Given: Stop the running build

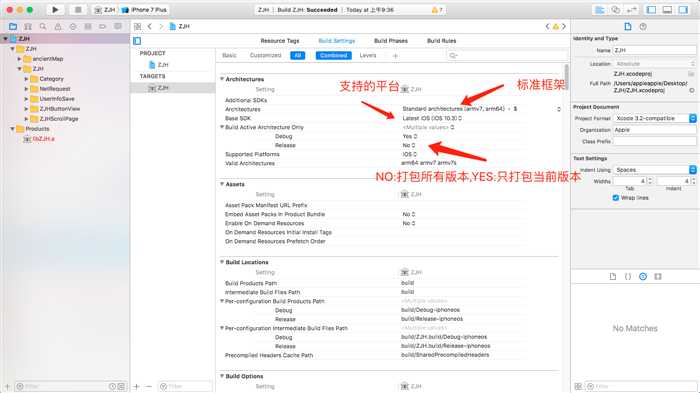Looking at the screenshot, I should click(x=78, y=9).
